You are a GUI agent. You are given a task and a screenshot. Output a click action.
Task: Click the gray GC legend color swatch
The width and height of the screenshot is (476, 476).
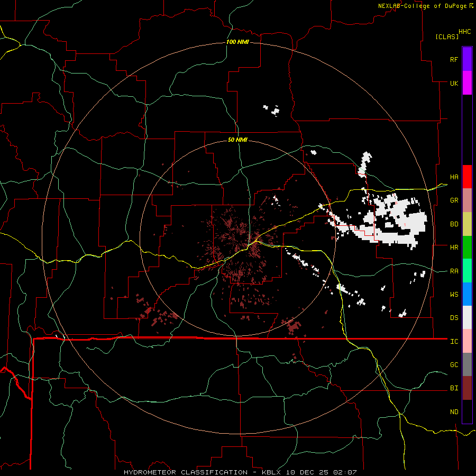pyautogui.click(x=467, y=364)
